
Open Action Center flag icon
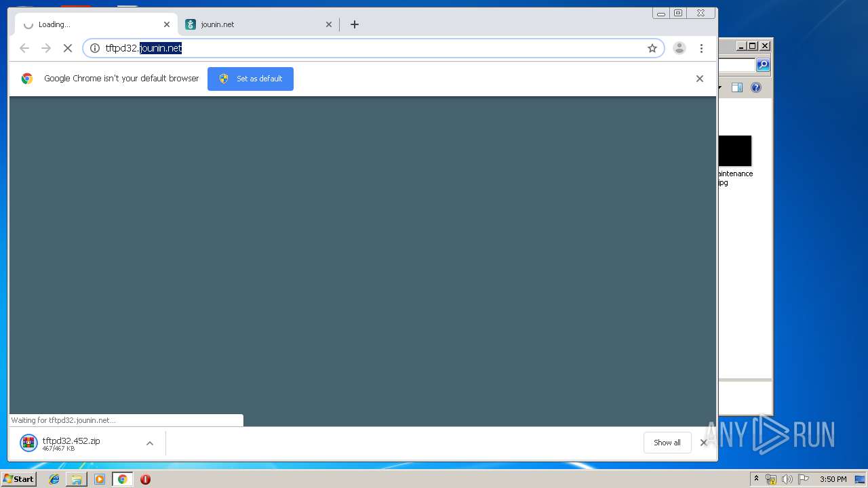click(x=803, y=479)
